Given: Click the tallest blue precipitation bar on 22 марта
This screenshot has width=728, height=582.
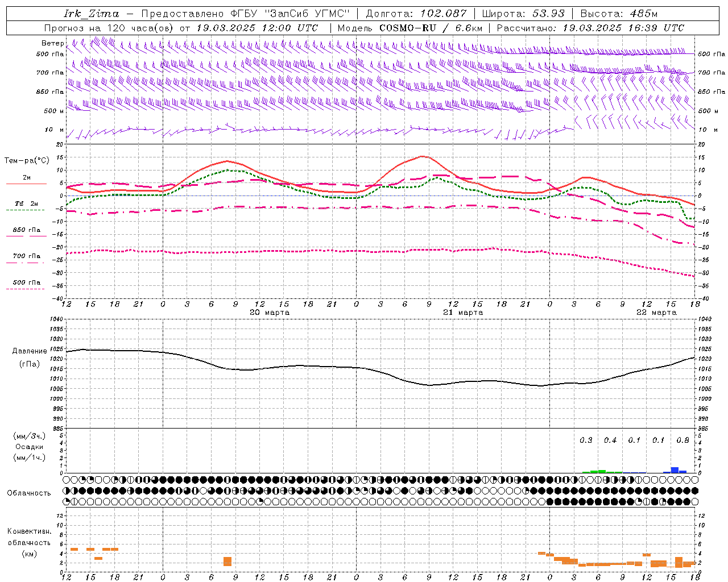Looking at the screenshot, I should click(x=675, y=470).
